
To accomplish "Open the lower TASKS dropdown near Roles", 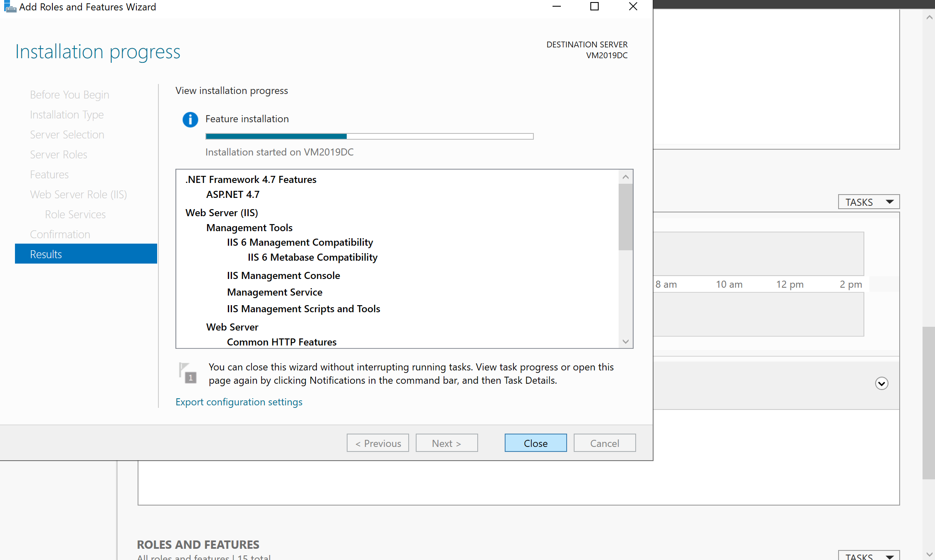I will [x=868, y=556].
